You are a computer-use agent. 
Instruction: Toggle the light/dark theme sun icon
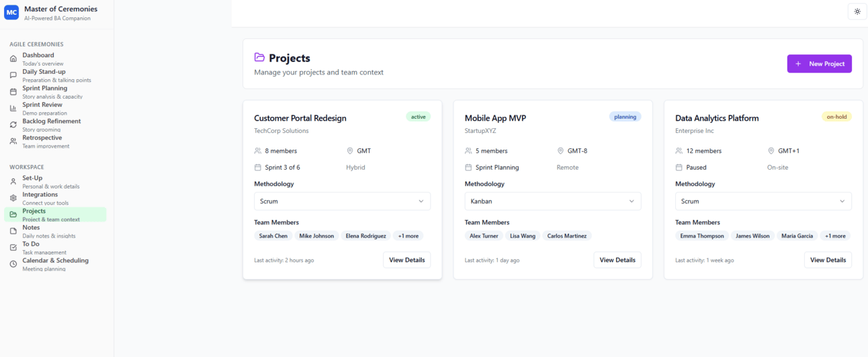(x=857, y=11)
